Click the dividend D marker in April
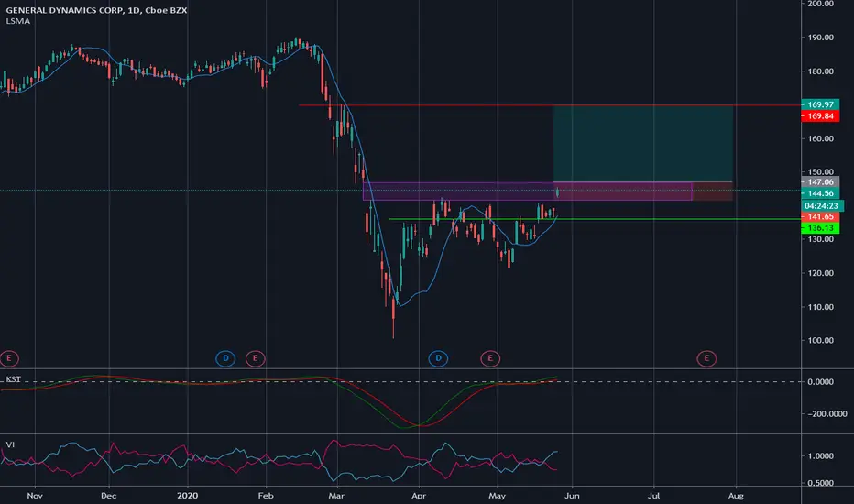Image resolution: width=854 pixels, height=504 pixels. pyautogui.click(x=438, y=358)
